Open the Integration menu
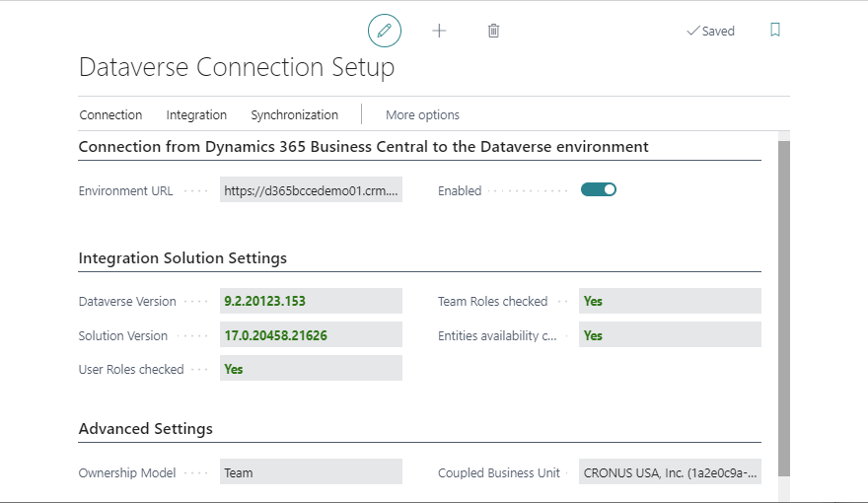 point(196,115)
